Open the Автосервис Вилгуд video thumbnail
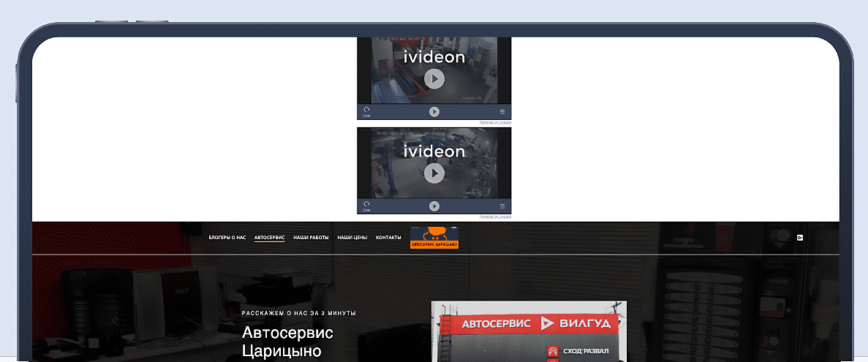This screenshot has width=868, height=362. click(x=529, y=331)
